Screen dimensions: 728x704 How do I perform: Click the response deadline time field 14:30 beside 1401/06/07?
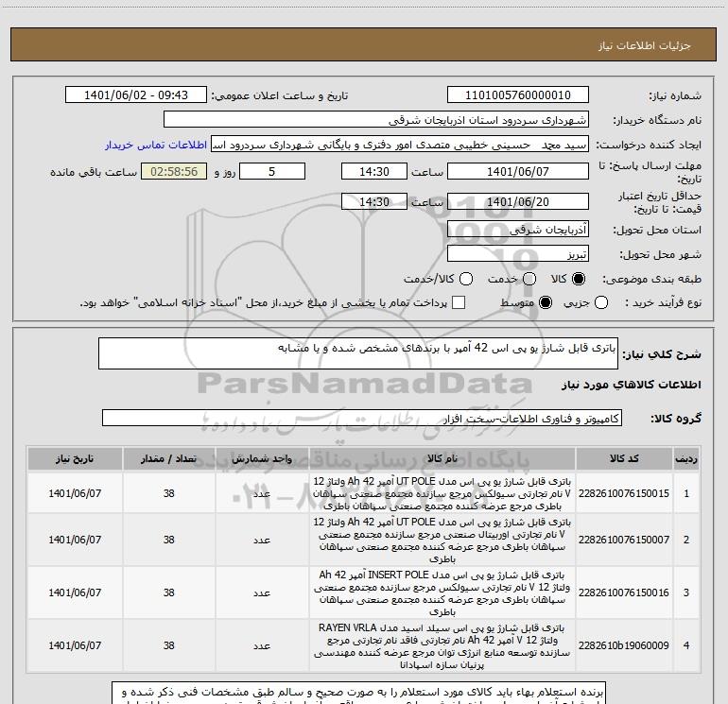point(374,171)
